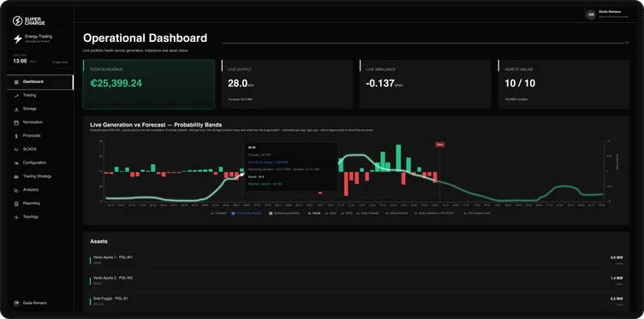Viewport: 644px width, 319px height.
Task: Toggle the Solar forecast legend series
Action: (367, 213)
